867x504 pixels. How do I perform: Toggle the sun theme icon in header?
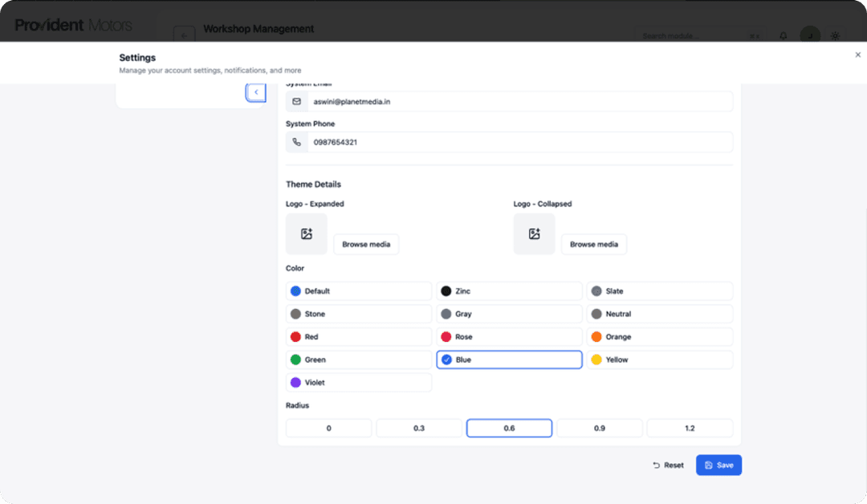(x=835, y=36)
